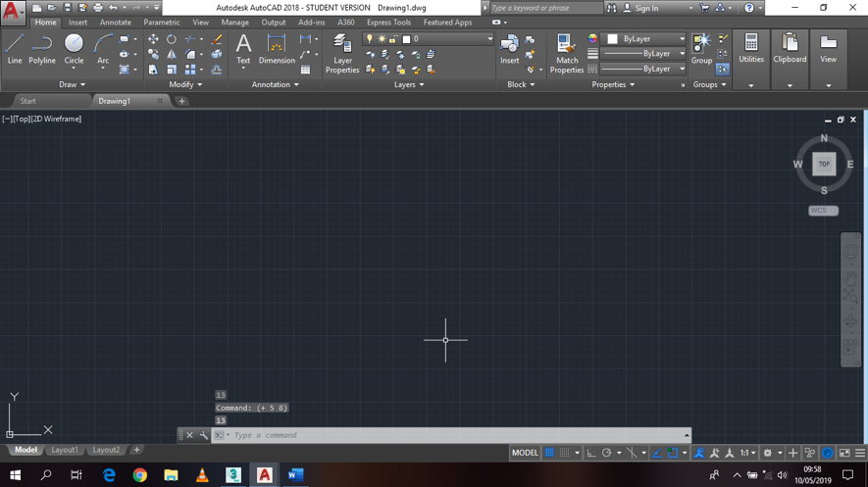Viewport: 868px width, 487px height.
Task: Click the MODEL space button
Action: coord(524,453)
